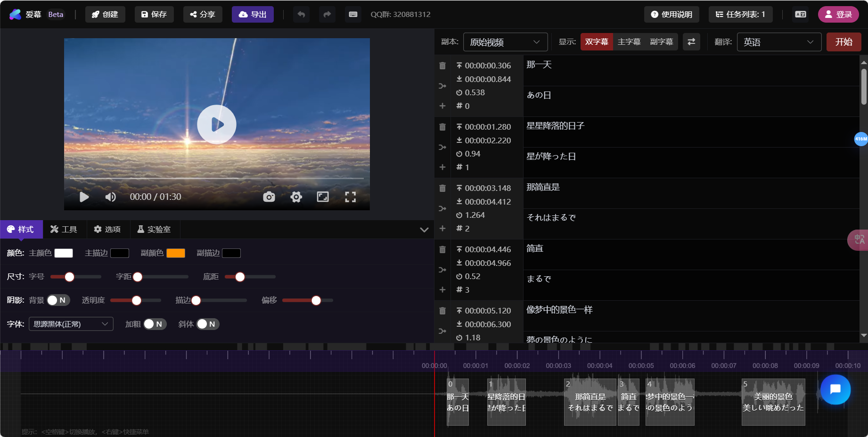Click the redo arrow icon
The width and height of the screenshot is (868, 437).
point(327,15)
